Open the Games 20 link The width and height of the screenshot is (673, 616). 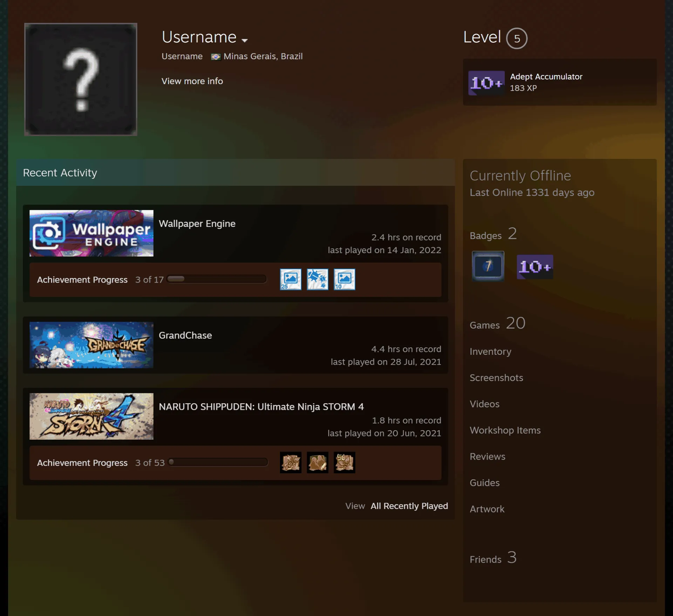(x=497, y=324)
